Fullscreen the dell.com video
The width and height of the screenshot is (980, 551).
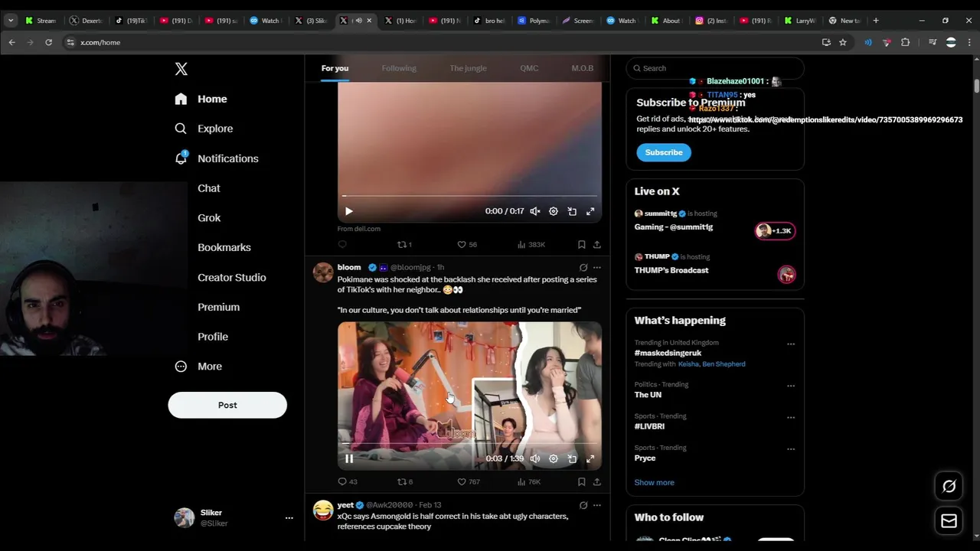pyautogui.click(x=590, y=211)
